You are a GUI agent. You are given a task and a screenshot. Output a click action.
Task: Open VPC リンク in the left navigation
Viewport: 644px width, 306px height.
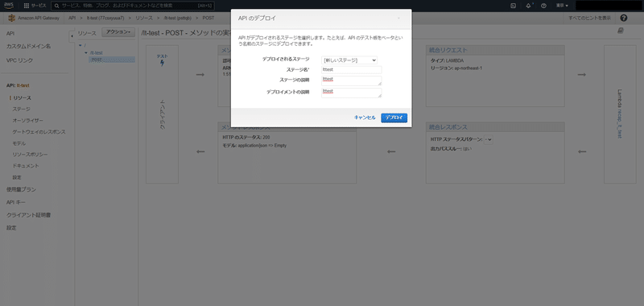(x=19, y=60)
